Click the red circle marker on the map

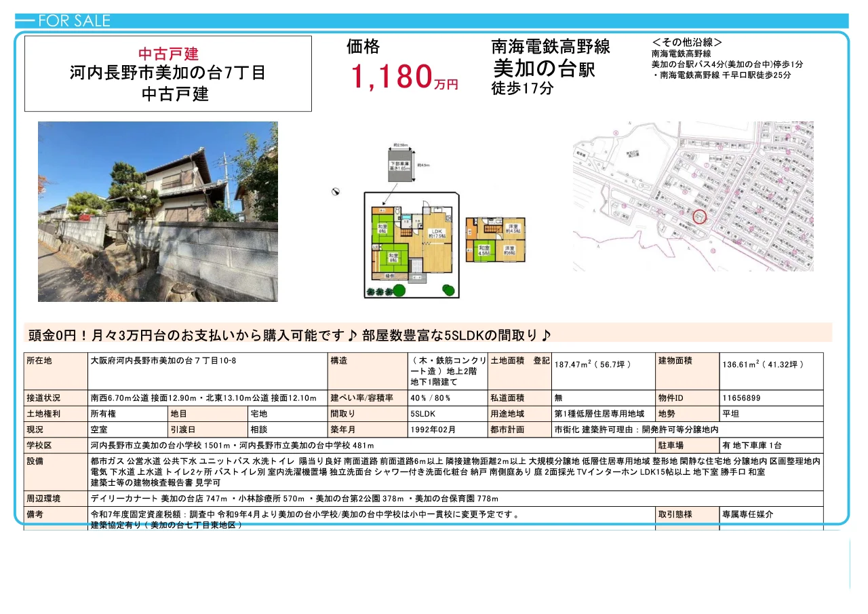[x=700, y=216]
